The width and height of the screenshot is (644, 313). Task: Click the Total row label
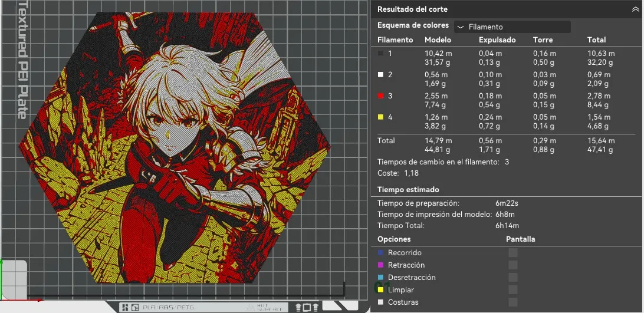(386, 140)
